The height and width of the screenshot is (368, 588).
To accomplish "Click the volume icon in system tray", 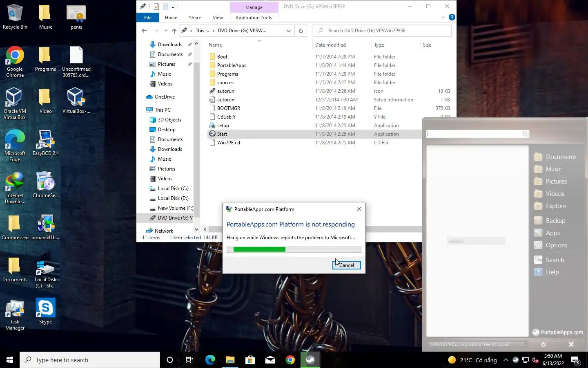I will pos(535,360).
